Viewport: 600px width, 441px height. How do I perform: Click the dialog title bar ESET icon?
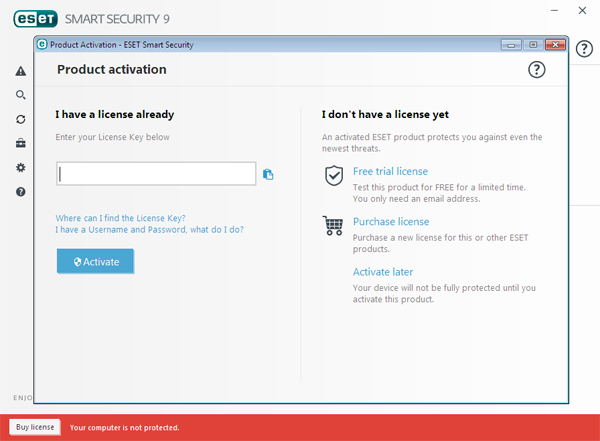tap(42, 44)
